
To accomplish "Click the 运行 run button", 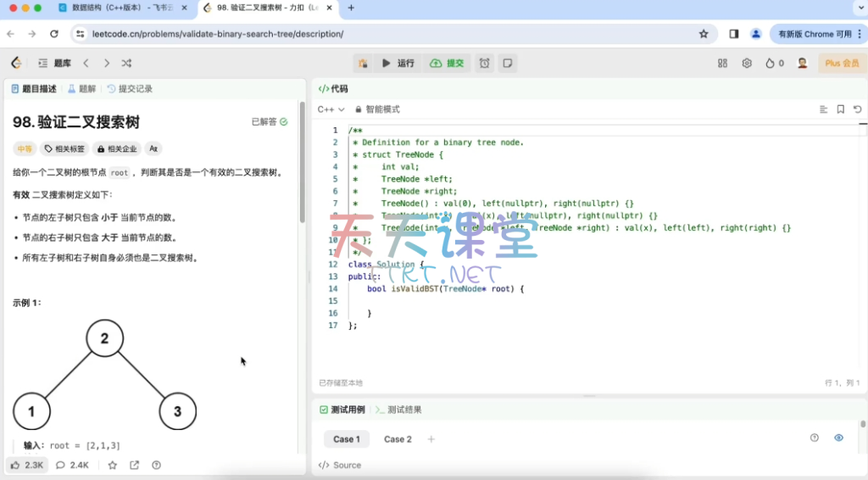I will coord(398,63).
